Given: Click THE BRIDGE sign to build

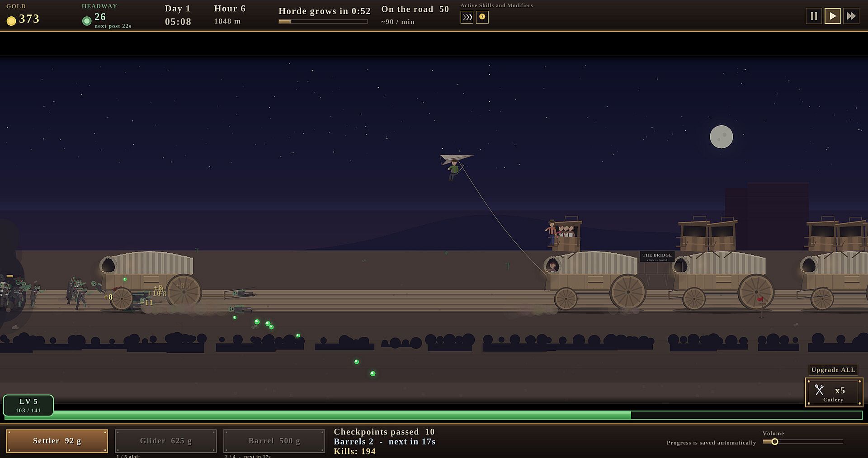Looking at the screenshot, I should click(x=657, y=257).
